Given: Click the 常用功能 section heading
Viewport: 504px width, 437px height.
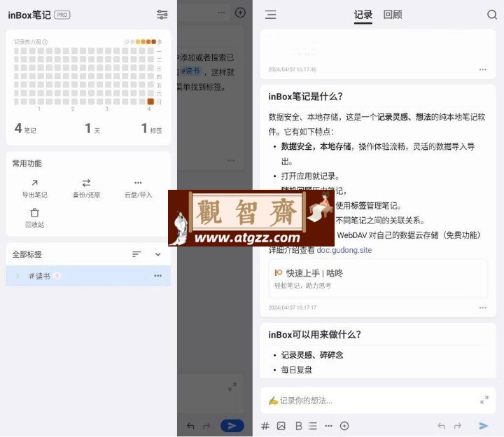Looking at the screenshot, I should pyautogui.click(x=27, y=163).
